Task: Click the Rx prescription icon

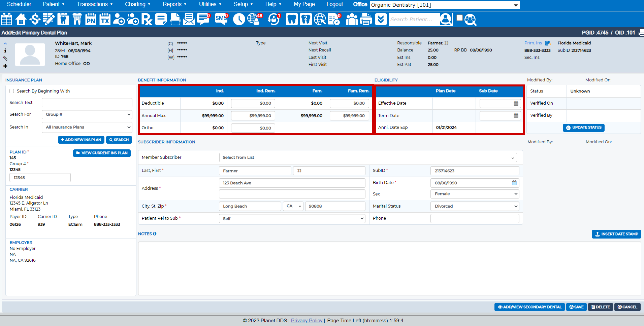Action: tap(147, 19)
